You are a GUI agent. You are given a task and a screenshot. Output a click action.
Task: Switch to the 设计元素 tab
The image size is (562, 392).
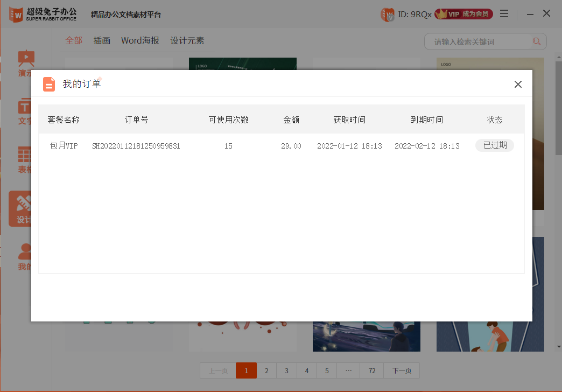click(187, 40)
